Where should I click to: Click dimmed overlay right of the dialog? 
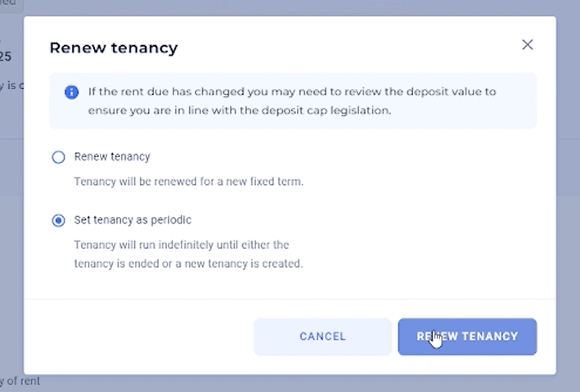tap(568, 196)
